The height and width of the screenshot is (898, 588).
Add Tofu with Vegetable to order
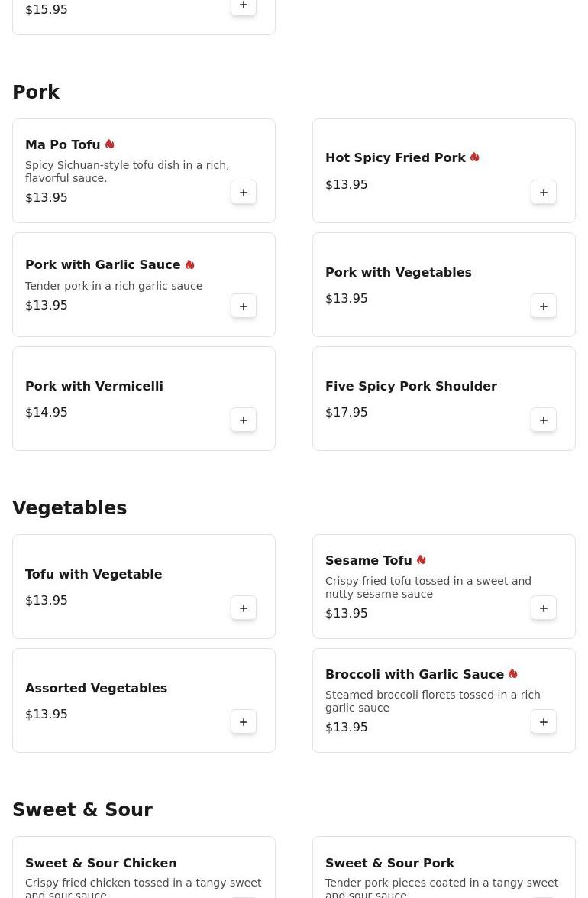pyautogui.click(x=244, y=608)
